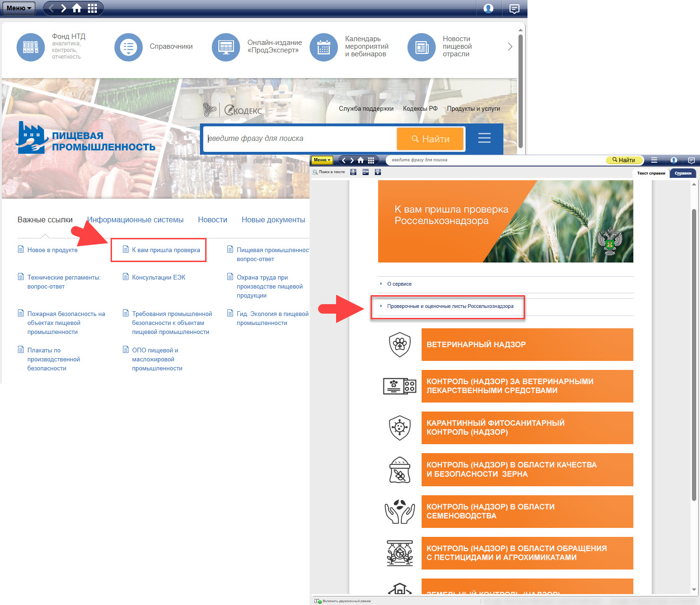Open the К вам пришла проверка link
Image resolution: width=700 pixels, height=605 pixels.
166,250
